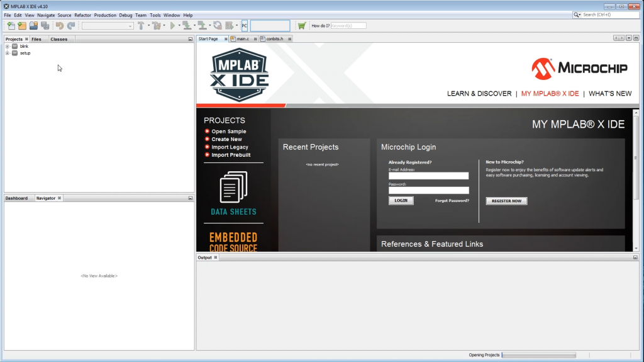Screen dimensions: 644x362
Task: Click the Undo toolbar icon
Action: click(x=60, y=26)
